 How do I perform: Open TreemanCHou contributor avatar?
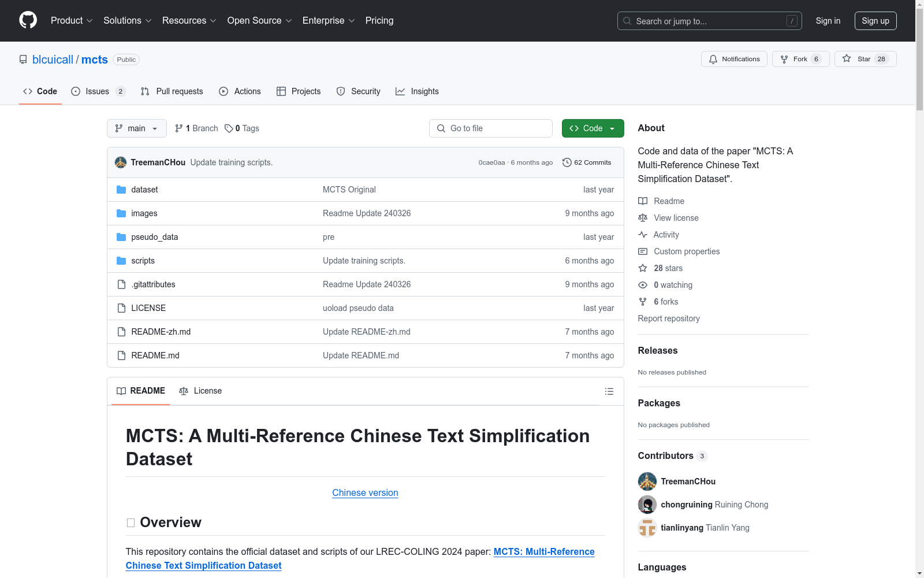pyautogui.click(x=647, y=481)
